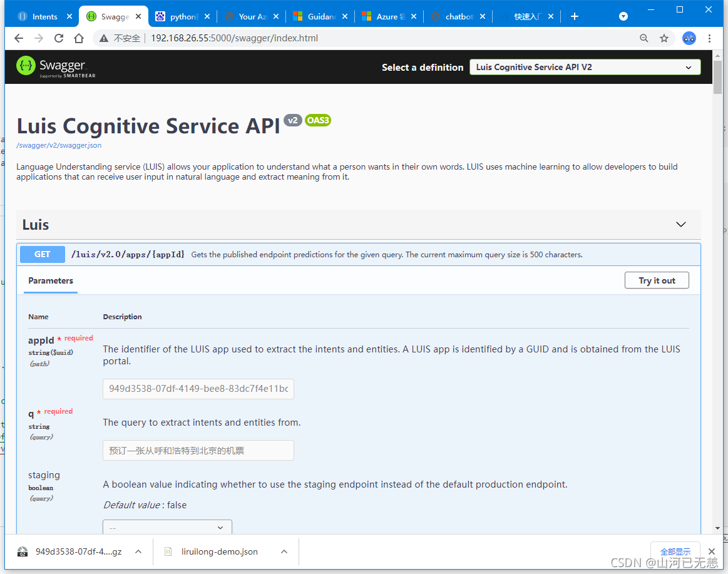Click the scrollbar up arrow
Screen dimensions: 728x574
718,55
